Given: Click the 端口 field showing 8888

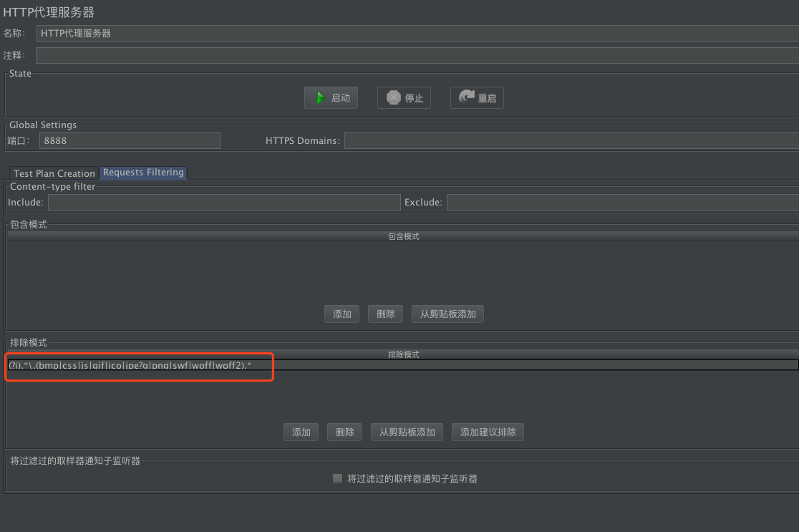Looking at the screenshot, I should pos(130,140).
